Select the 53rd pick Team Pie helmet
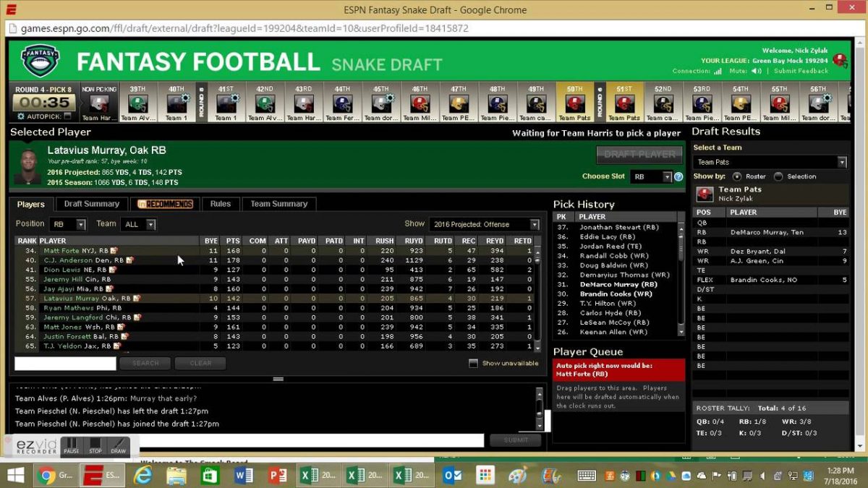The image size is (868, 488). click(x=702, y=103)
